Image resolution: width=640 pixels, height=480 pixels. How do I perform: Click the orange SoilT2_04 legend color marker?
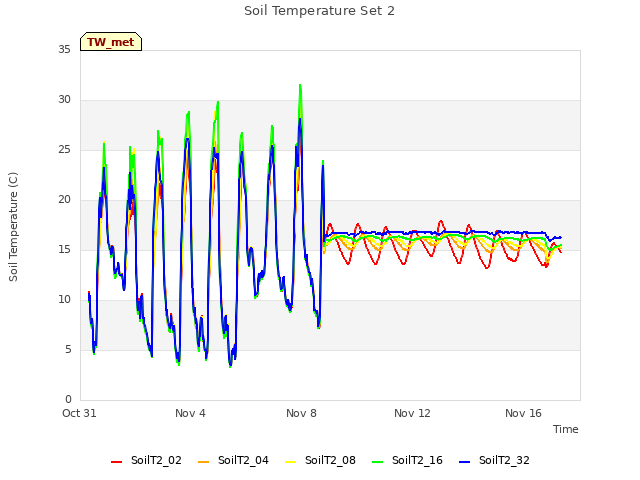coord(203,462)
